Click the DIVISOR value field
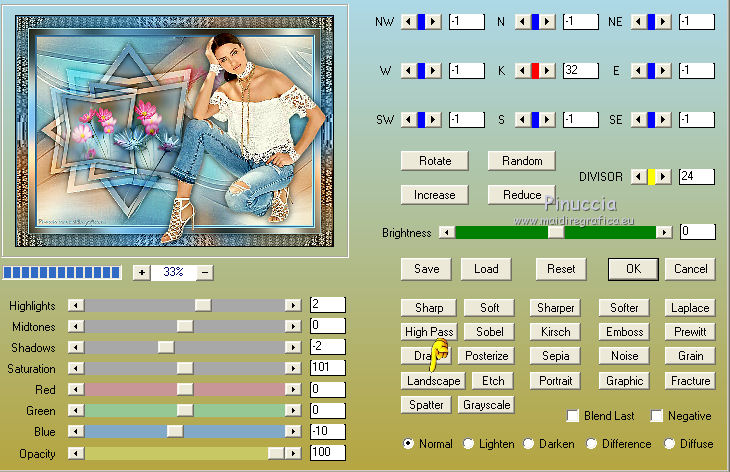Viewport: 730px width, 472px height. click(696, 176)
